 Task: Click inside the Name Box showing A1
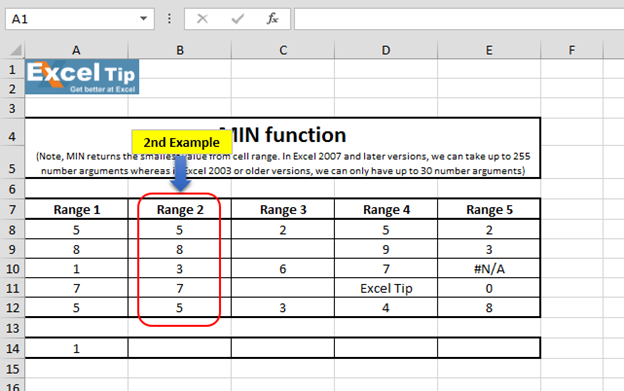(74, 19)
